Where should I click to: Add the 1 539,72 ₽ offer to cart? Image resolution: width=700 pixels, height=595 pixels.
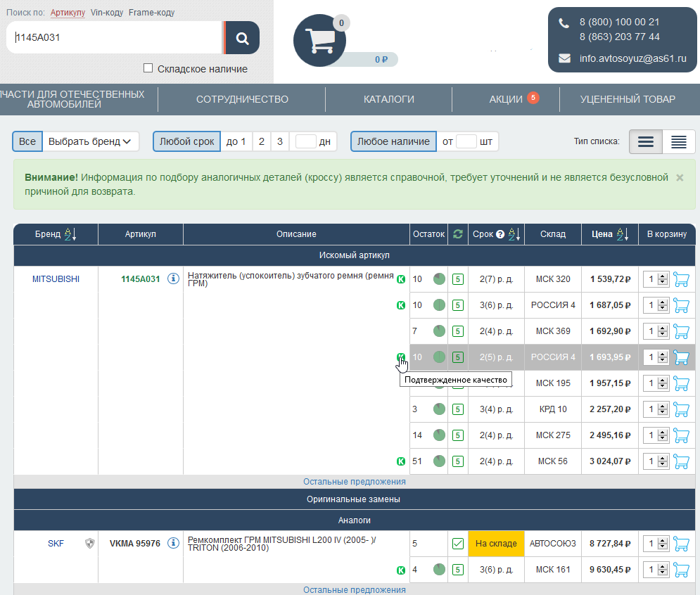click(681, 279)
